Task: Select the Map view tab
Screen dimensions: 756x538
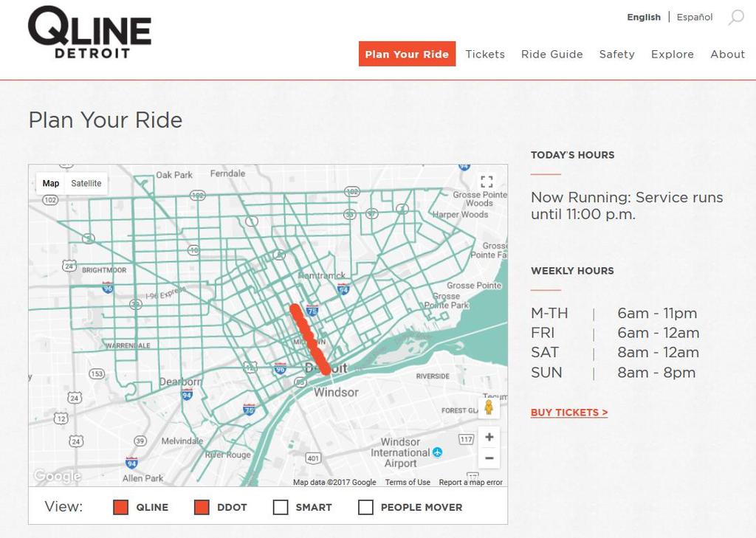Action: point(51,183)
